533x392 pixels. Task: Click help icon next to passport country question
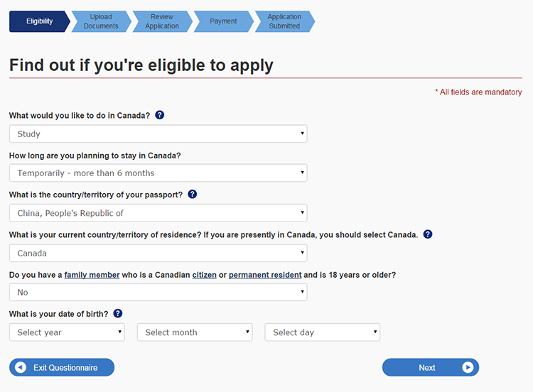pos(192,194)
